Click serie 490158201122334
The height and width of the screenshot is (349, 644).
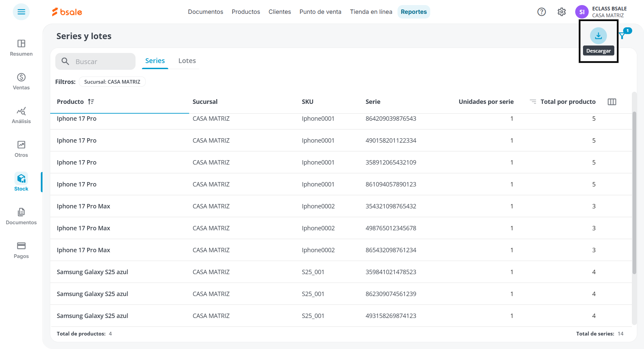tap(391, 141)
